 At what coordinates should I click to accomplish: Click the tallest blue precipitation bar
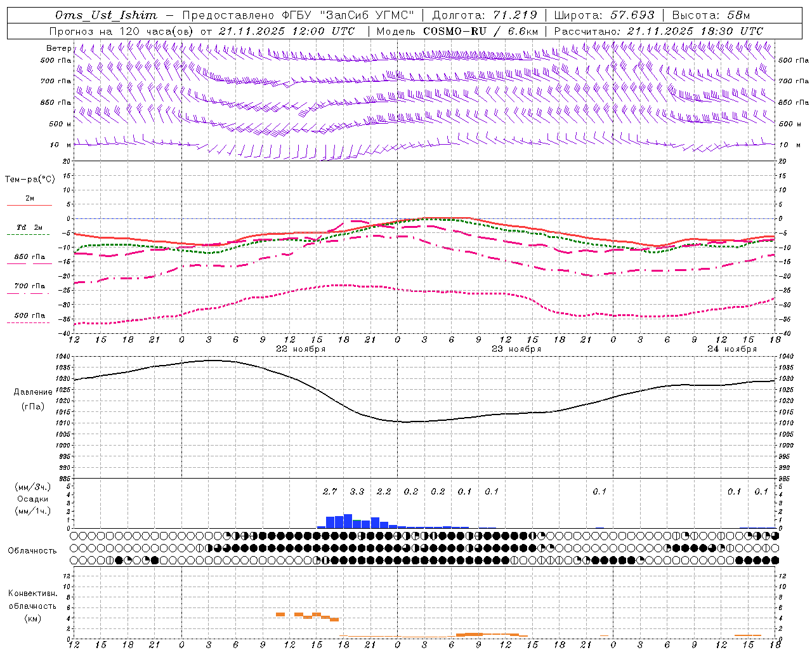point(348,521)
